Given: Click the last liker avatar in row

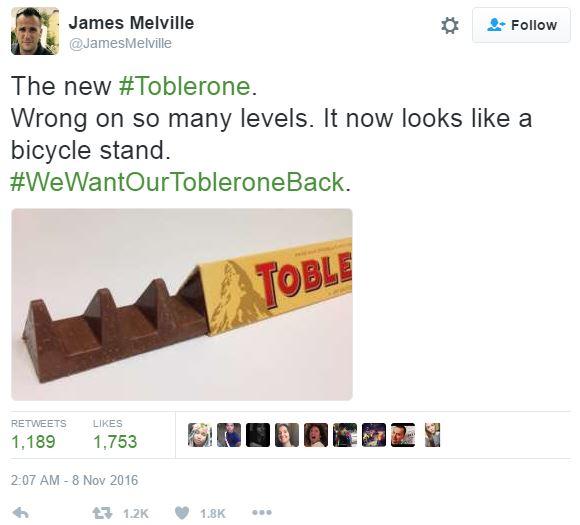Looking at the screenshot, I should [432, 435].
